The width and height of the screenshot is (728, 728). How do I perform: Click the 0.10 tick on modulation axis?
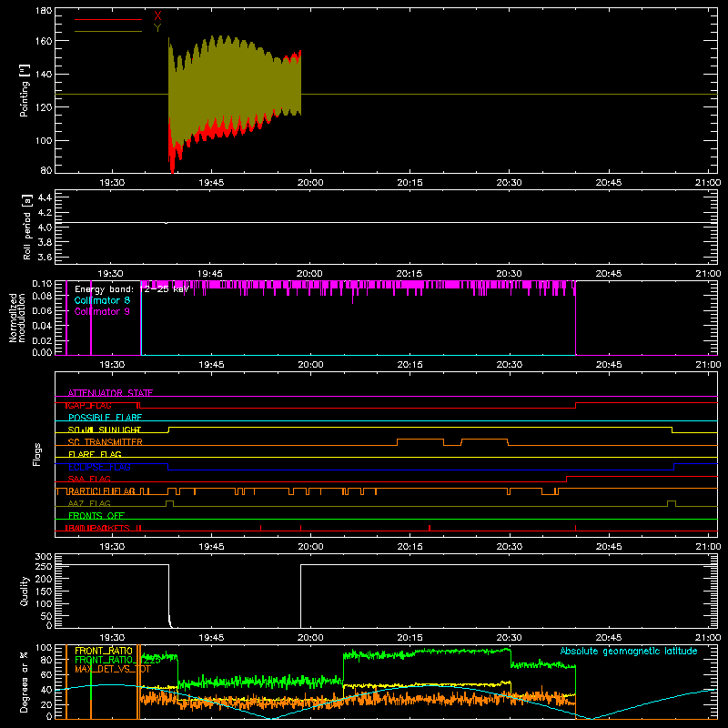tap(42, 284)
